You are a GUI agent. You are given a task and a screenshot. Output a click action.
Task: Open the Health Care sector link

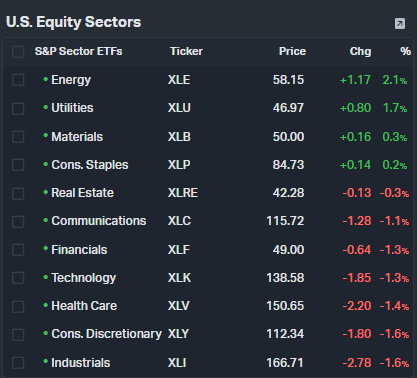click(84, 306)
